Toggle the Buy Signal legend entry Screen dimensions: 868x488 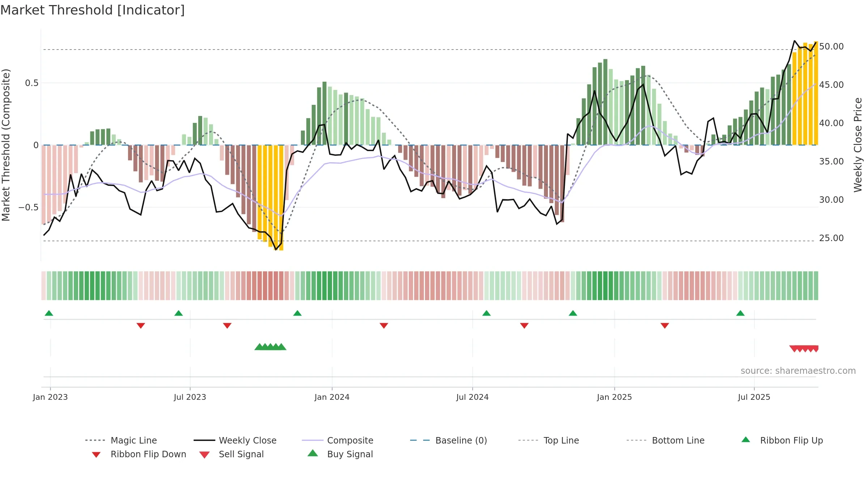click(x=340, y=454)
